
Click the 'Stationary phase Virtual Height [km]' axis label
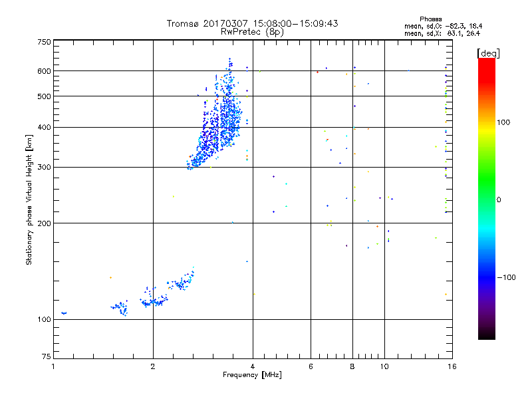coord(29,200)
